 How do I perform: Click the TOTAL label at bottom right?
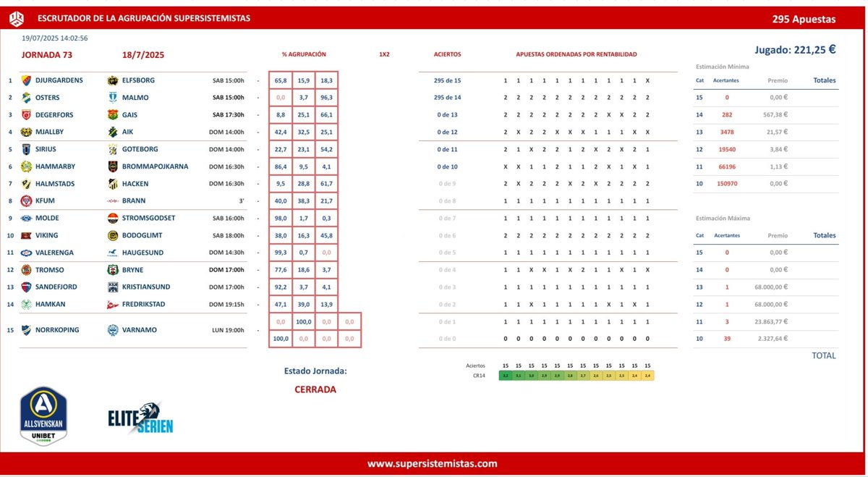[x=824, y=355]
